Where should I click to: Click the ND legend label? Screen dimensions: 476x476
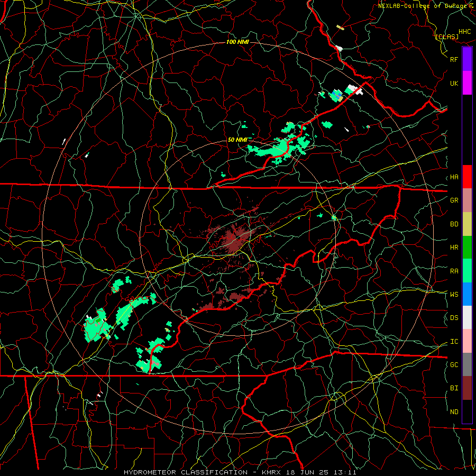pos(454,412)
